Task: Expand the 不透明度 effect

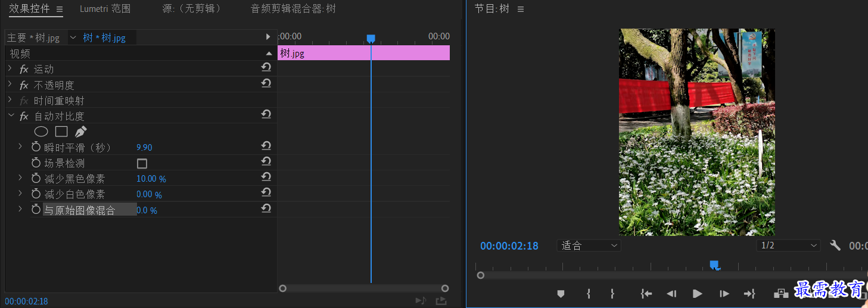Action: click(10, 84)
